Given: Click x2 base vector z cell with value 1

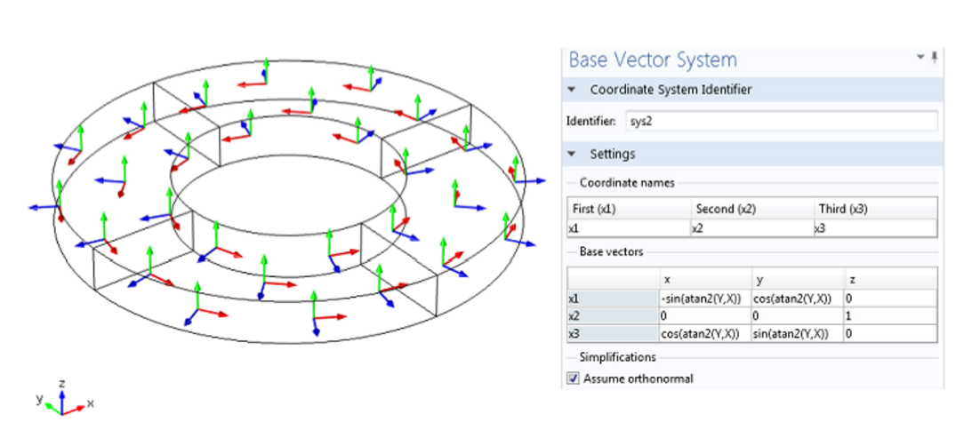Looking at the screenshot, I should 890,315.
